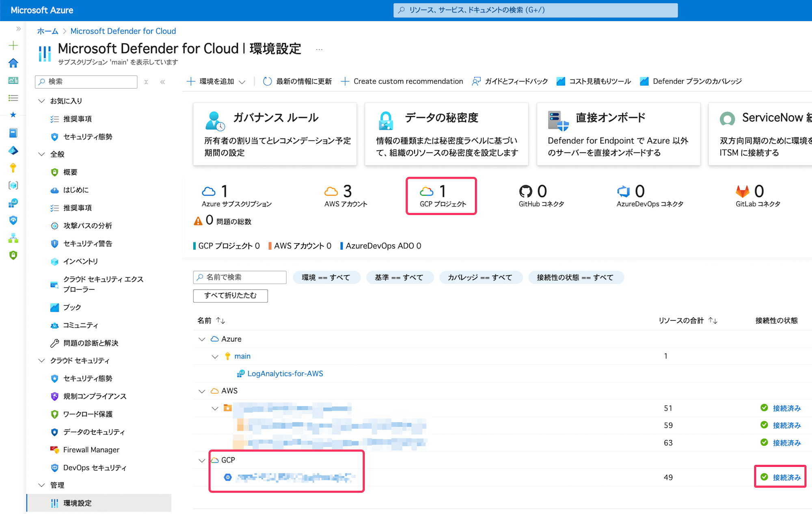
Task: Sort by リソースの合計 column header
Action: click(688, 321)
